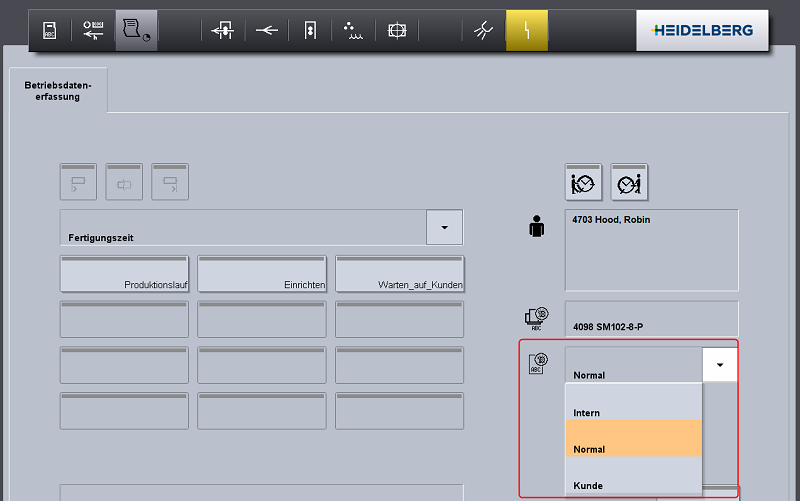Click the left-pointing arrow toolbar icon
Viewport: 800px width, 501px height.
coord(266,30)
